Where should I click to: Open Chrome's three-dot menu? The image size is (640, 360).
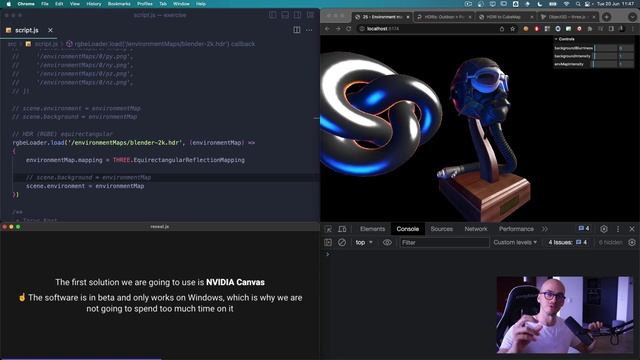coord(633,29)
